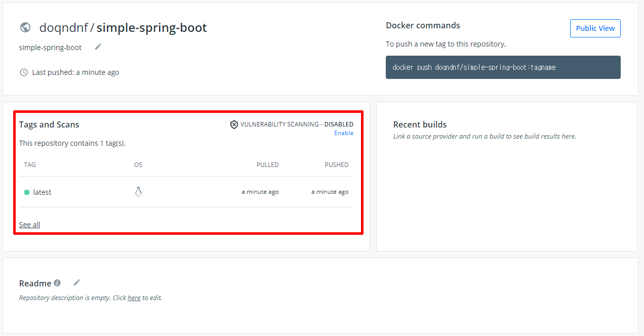This screenshot has width=644, height=336.
Task: Click the PUSHED column header
Action: click(x=337, y=165)
